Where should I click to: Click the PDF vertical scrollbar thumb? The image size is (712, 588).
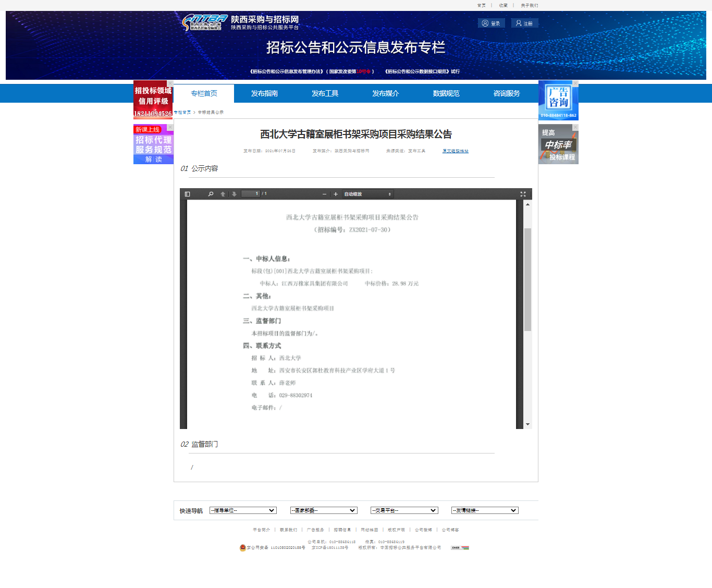(x=527, y=279)
